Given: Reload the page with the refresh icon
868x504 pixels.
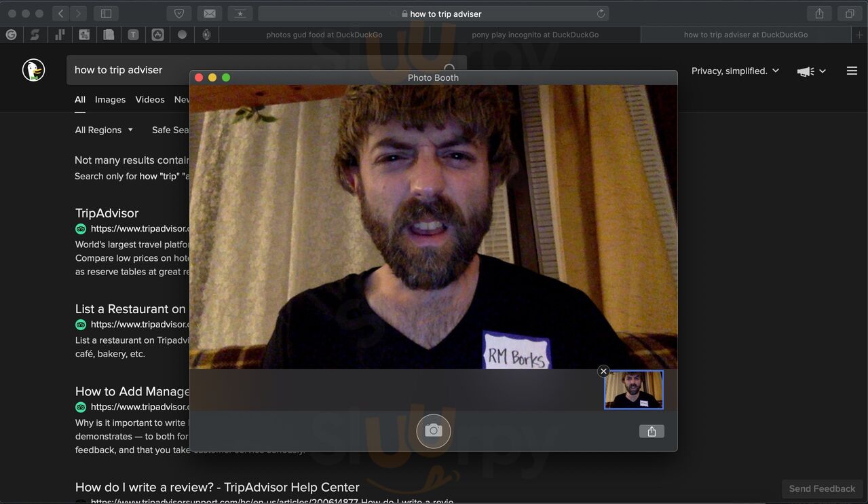Looking at the screenshot, I should point(601,14).
